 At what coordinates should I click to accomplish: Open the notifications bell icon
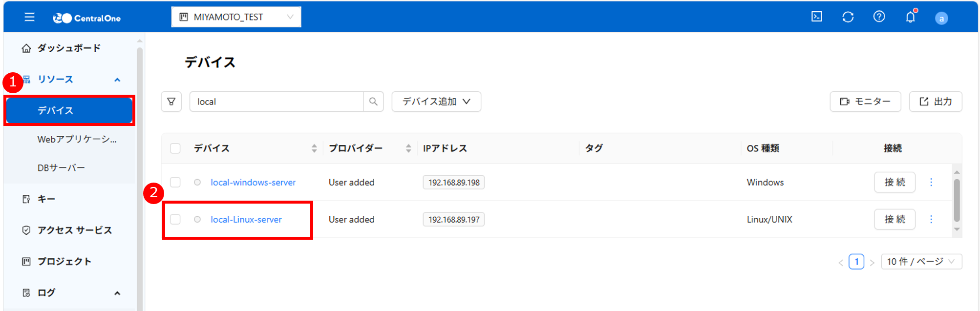pyautogui.click(x=910, y=17)
